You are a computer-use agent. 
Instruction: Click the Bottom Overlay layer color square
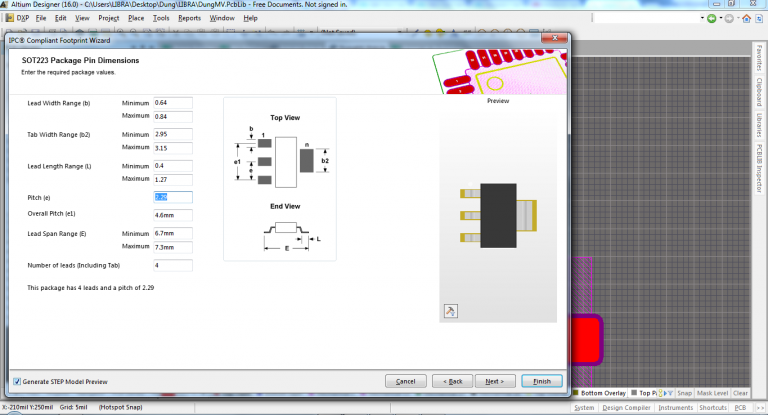point(575,393)
